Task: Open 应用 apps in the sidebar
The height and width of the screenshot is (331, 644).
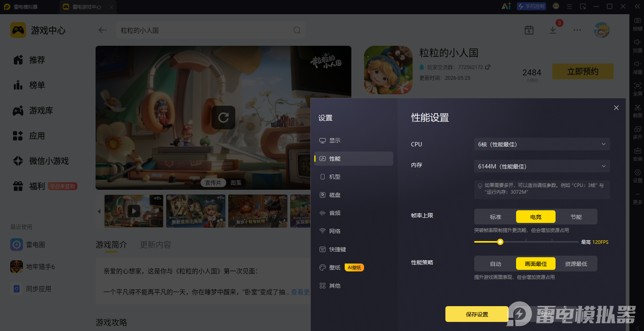Action: point(29,136)
